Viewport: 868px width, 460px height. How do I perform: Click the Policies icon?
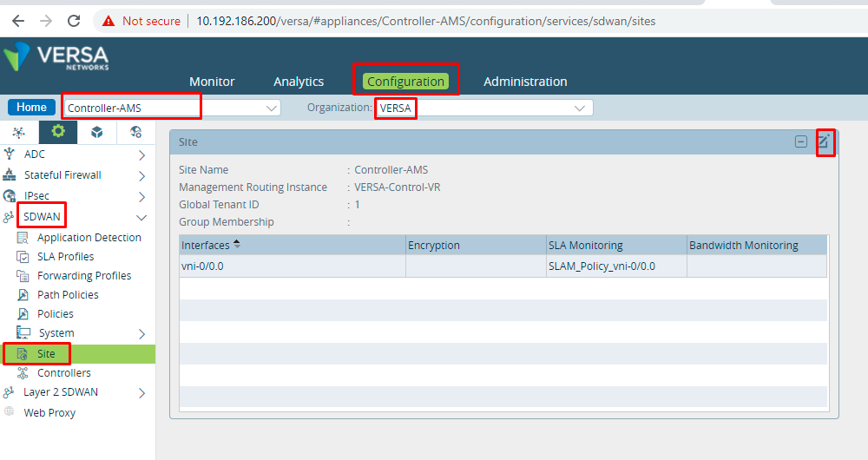(23, 314)
